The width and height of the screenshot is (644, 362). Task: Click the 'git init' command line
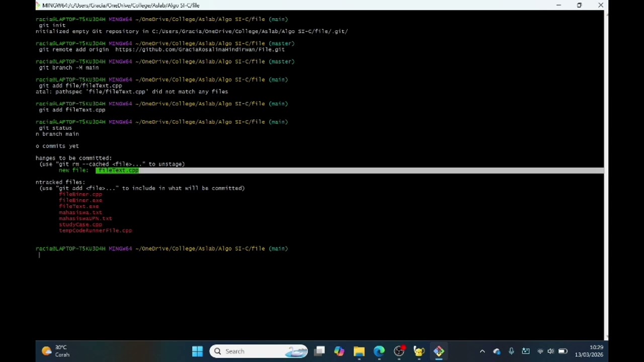point(52,25)
